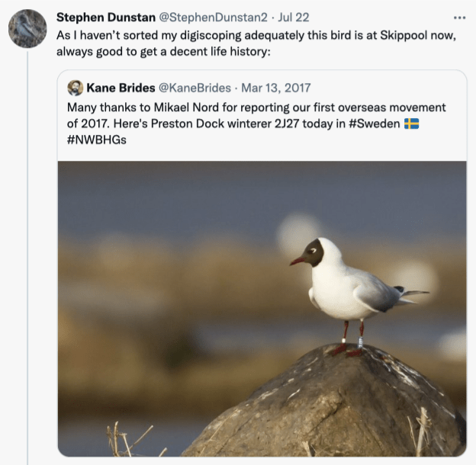Click the main tweet text about Skippool
Image resolution: width=476 pixels, height=465 pixels.
[256, 43]
